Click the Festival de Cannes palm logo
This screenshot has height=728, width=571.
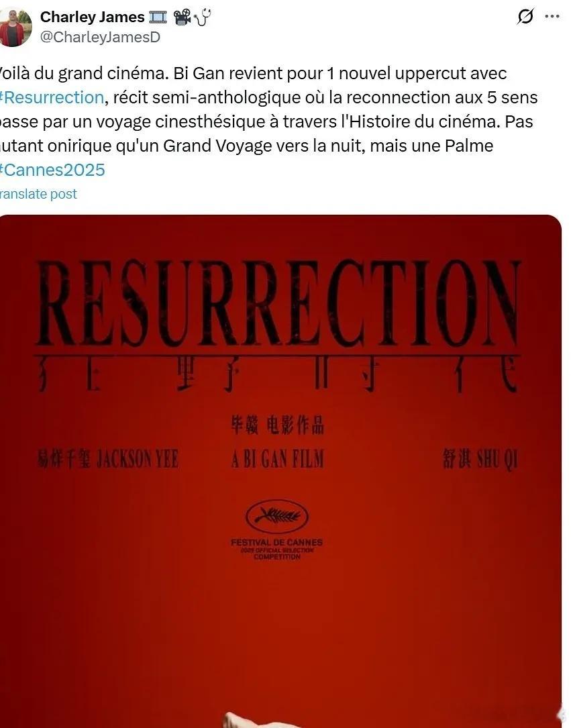276,516
